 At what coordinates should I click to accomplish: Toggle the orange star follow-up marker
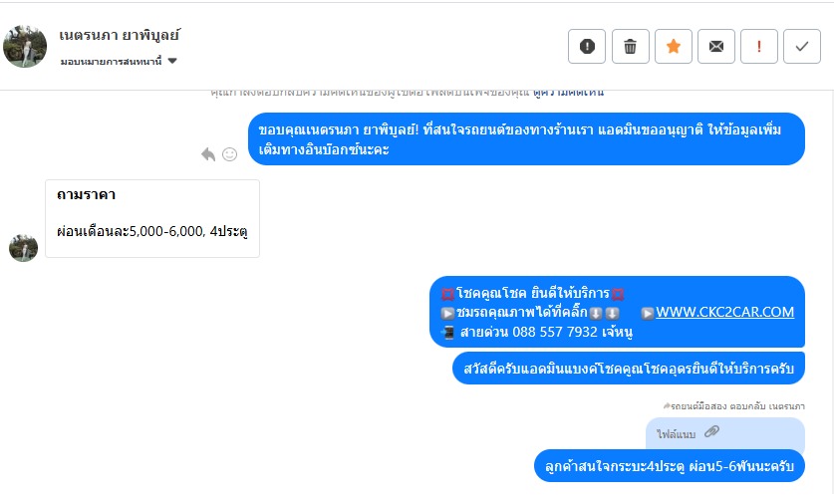[x=674, y=46]
